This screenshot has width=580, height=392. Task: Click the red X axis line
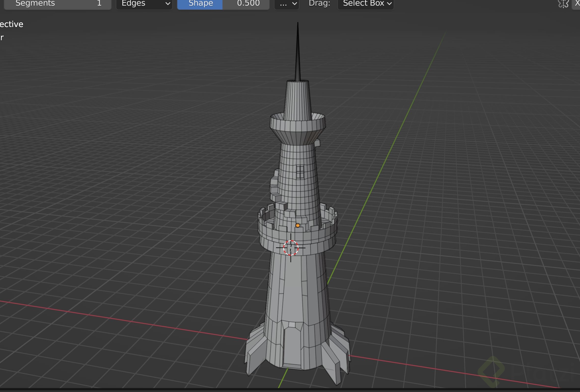coord(125,320)
